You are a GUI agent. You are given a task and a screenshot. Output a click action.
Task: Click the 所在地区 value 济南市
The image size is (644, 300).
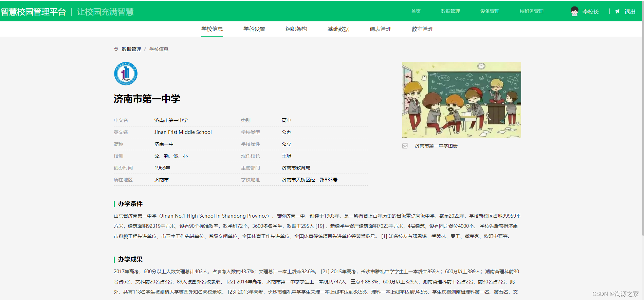point(162,180)
